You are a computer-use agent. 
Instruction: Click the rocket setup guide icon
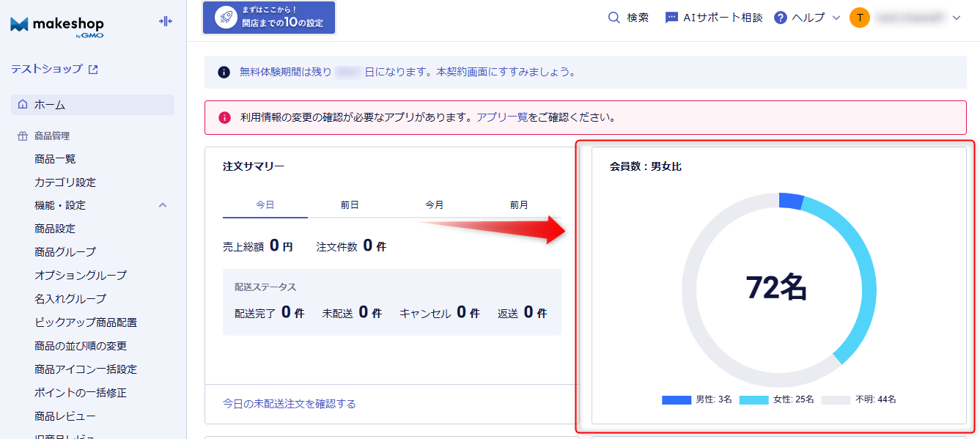pos(225,18)
